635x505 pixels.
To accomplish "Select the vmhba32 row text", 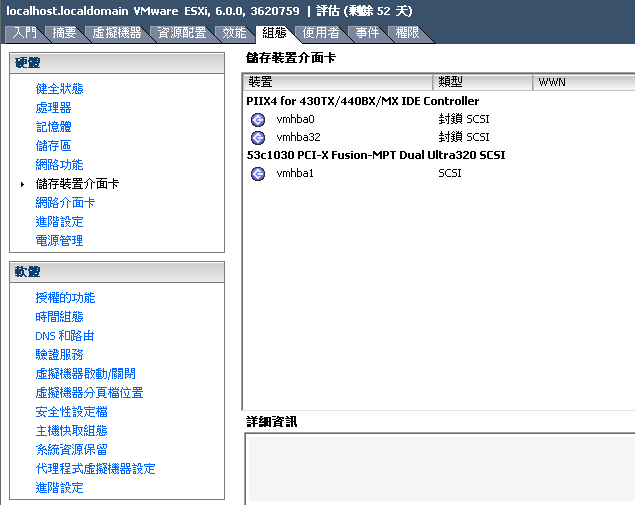I will pos(298,138).
